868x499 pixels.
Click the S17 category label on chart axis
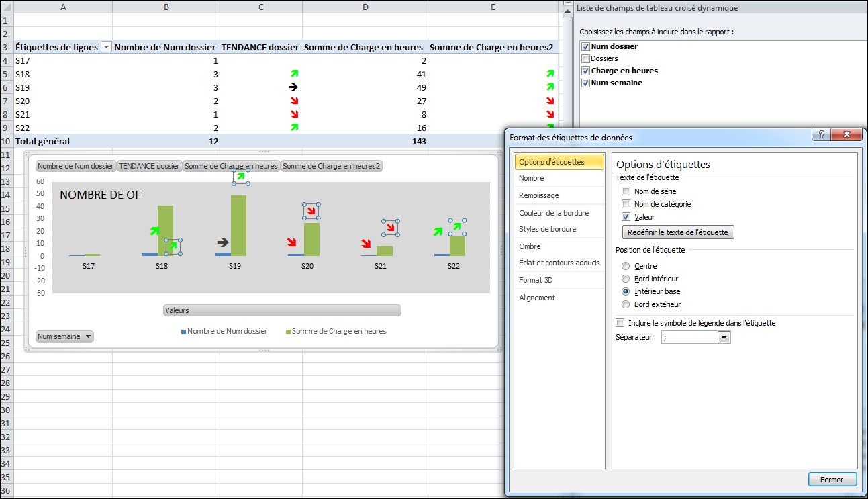(x=88, y=266)
